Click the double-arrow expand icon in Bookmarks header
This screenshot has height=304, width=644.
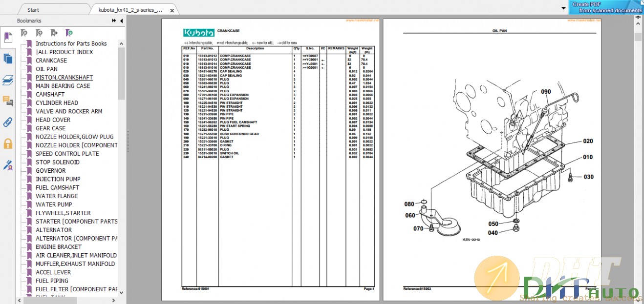point(114,20)
